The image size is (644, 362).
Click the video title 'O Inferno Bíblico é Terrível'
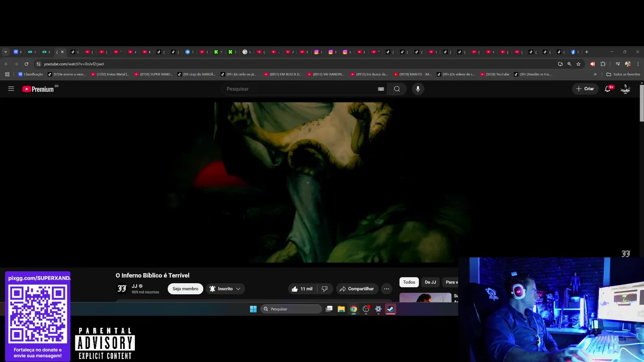(x=152, y=276)
